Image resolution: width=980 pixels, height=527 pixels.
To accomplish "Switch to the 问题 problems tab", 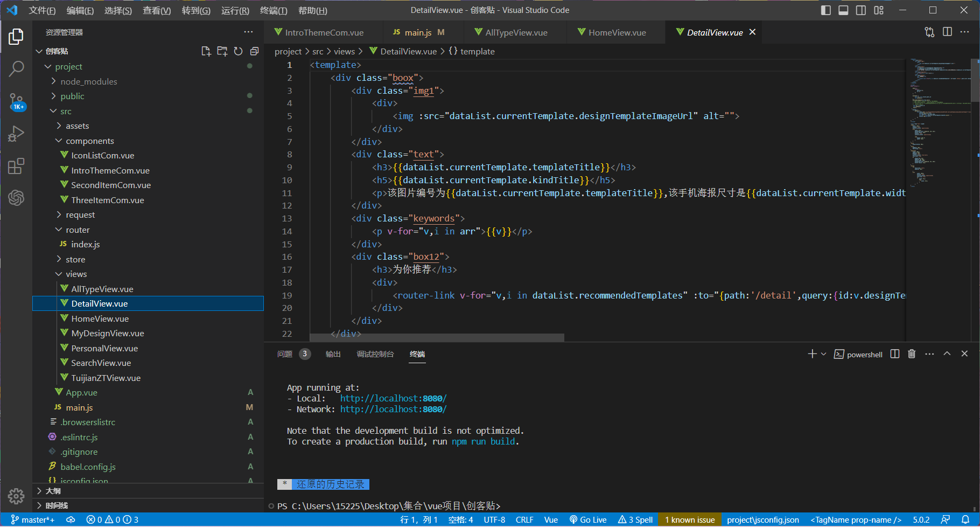I will click(x=285, y=354).
